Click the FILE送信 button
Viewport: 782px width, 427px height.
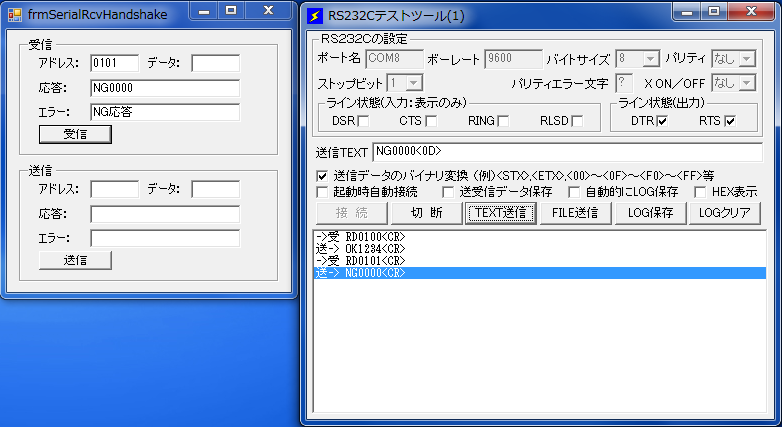(575, 213)
